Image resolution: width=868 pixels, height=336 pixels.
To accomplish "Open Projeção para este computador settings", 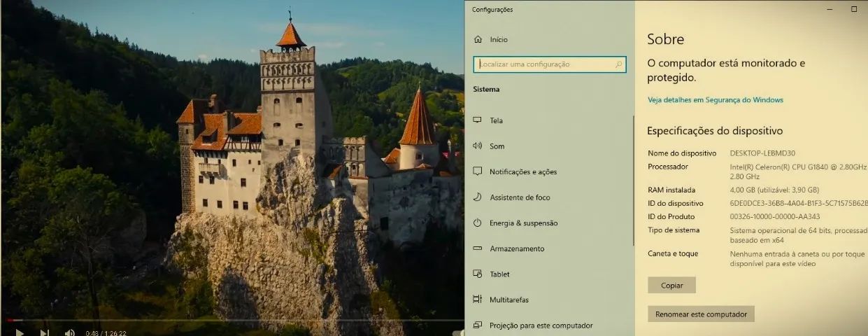I will click(541, 325).
